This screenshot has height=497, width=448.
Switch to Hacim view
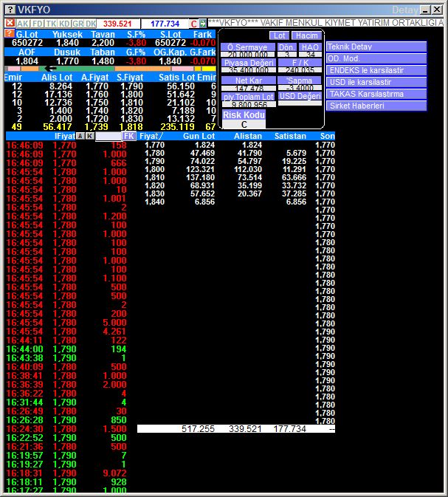pyautogui.click(x=305, y=35)
